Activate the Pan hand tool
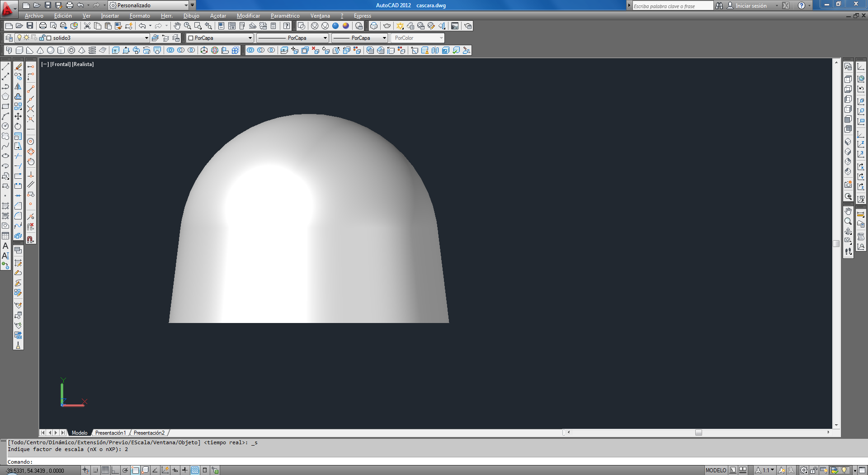This screenshot has height=475, width=868. tap(177, 26)
